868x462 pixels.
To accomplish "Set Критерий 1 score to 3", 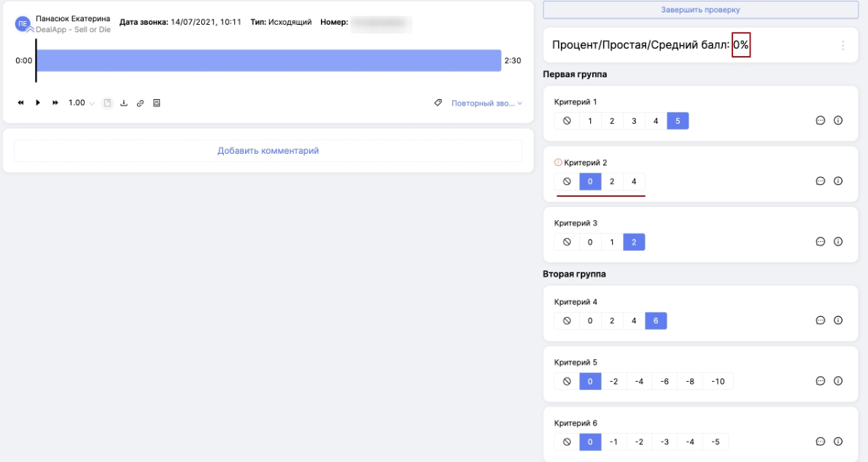I will 634,121.
